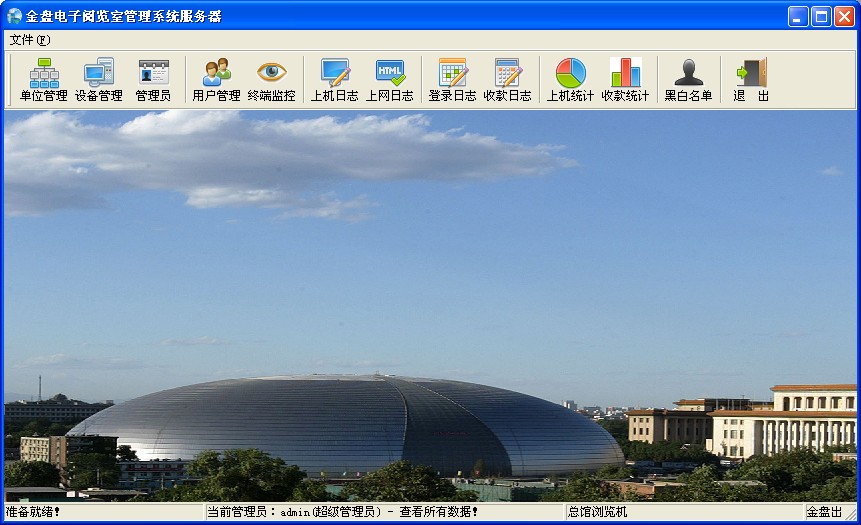
Task: Minimize the 金盘电子阅览室 window
Action: [798, 16]
